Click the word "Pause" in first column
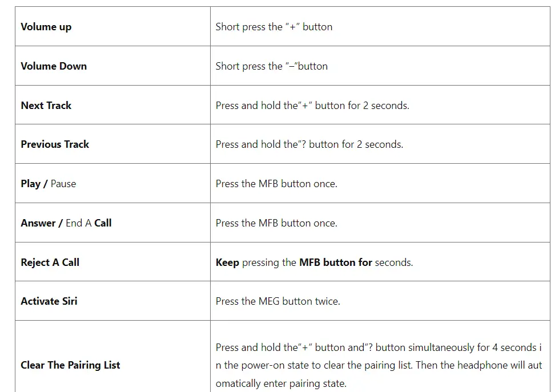 point(63,184)
